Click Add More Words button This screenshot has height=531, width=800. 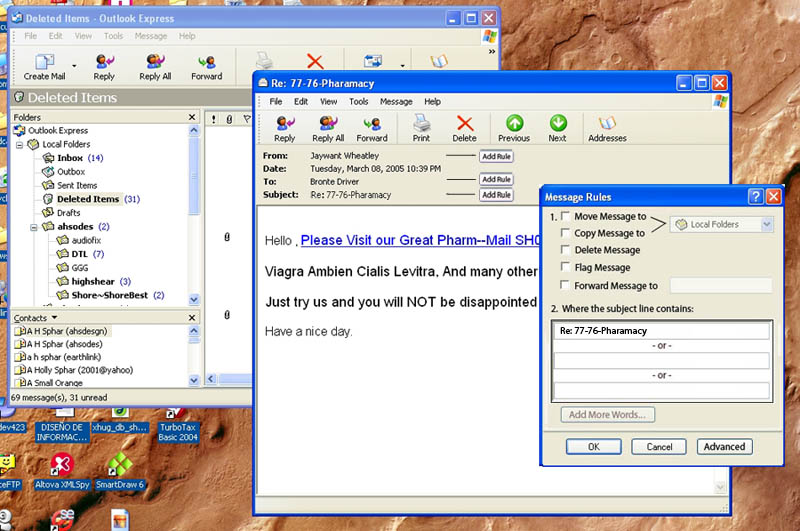pyautogui.click(x=607, y=415)
